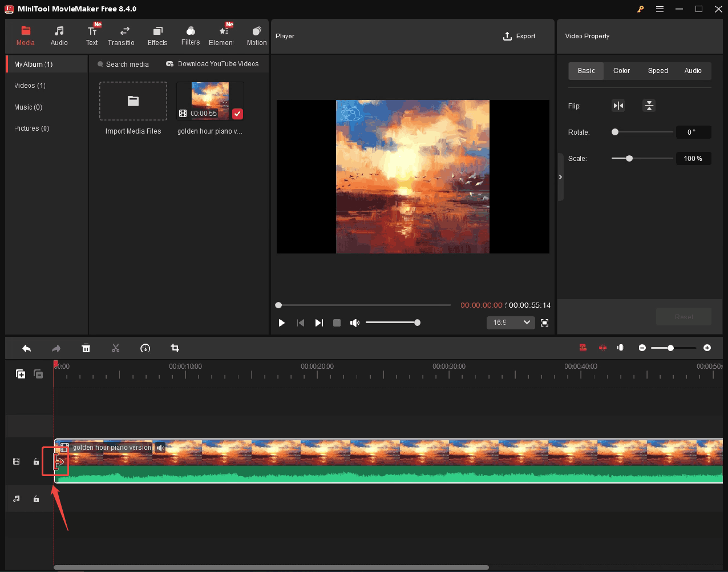
Task: Toggle the lock on the video track
Action: coord(36,461)
